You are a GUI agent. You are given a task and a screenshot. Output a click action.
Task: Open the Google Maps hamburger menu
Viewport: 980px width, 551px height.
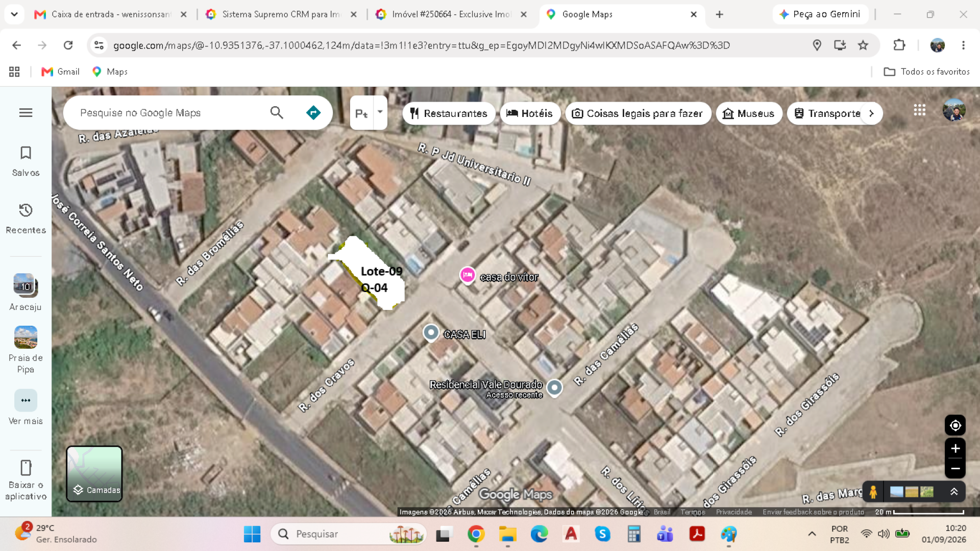click(x=26, y=113)
